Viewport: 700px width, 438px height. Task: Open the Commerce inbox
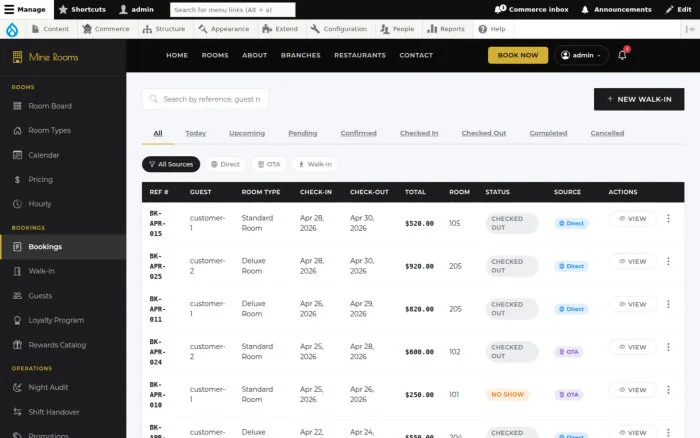tap(531, 9)
